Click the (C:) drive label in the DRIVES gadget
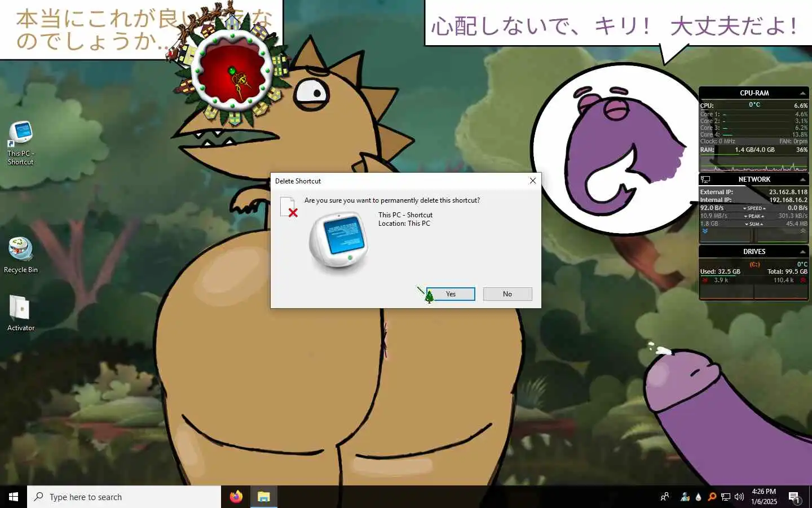812x508 pixels. (754, 264)
